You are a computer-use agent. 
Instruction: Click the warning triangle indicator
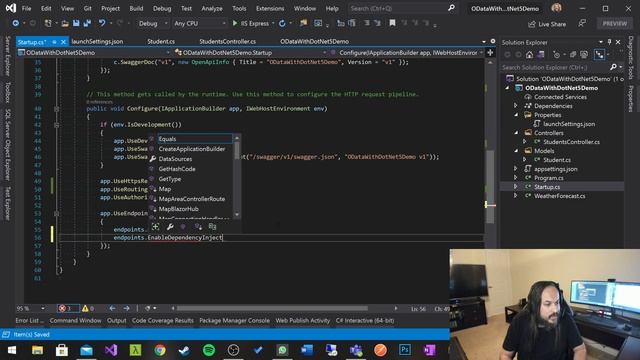pyautogui.click(x=85, y=309)
